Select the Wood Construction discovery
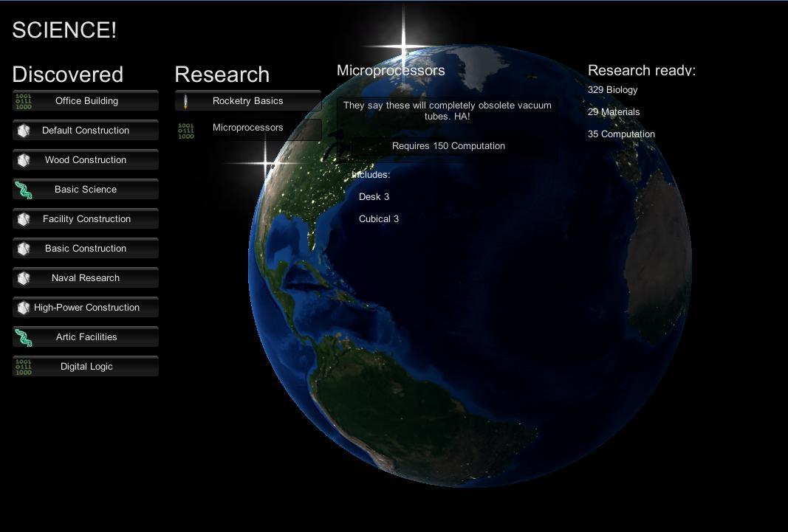This screenshot has width=788, height=532. 86,160
